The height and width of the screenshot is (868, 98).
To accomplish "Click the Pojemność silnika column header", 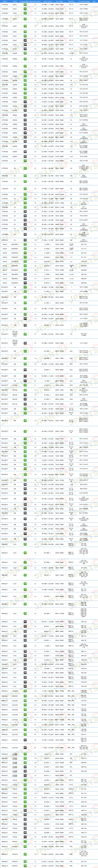I will click(35, 1).
